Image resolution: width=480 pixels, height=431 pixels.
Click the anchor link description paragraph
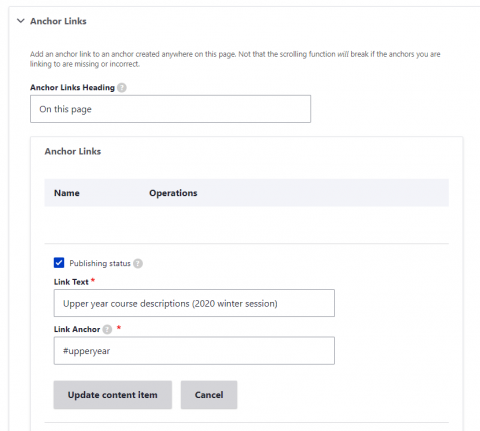(235, 59)
